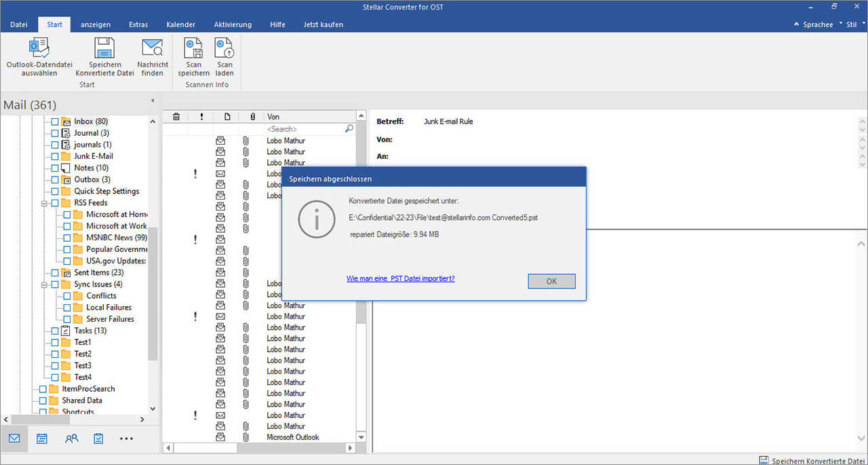
Task: Click envelope icon of Microsoft Outlook row
Action: click(220, 437)
